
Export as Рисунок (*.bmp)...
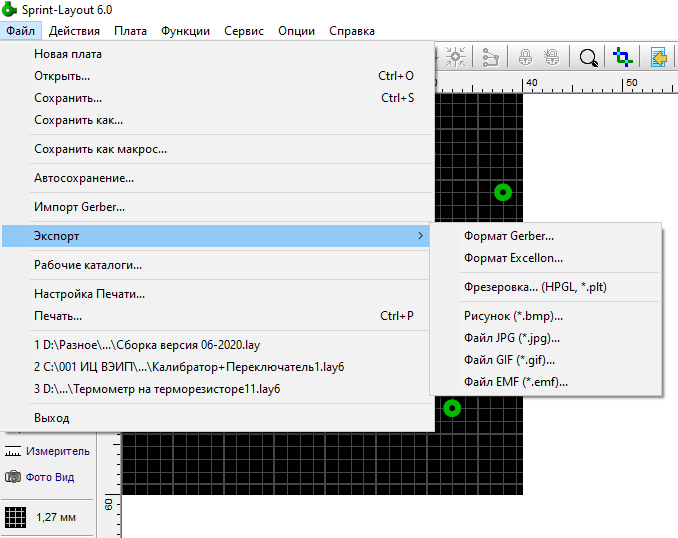click(x=546, y=316)
